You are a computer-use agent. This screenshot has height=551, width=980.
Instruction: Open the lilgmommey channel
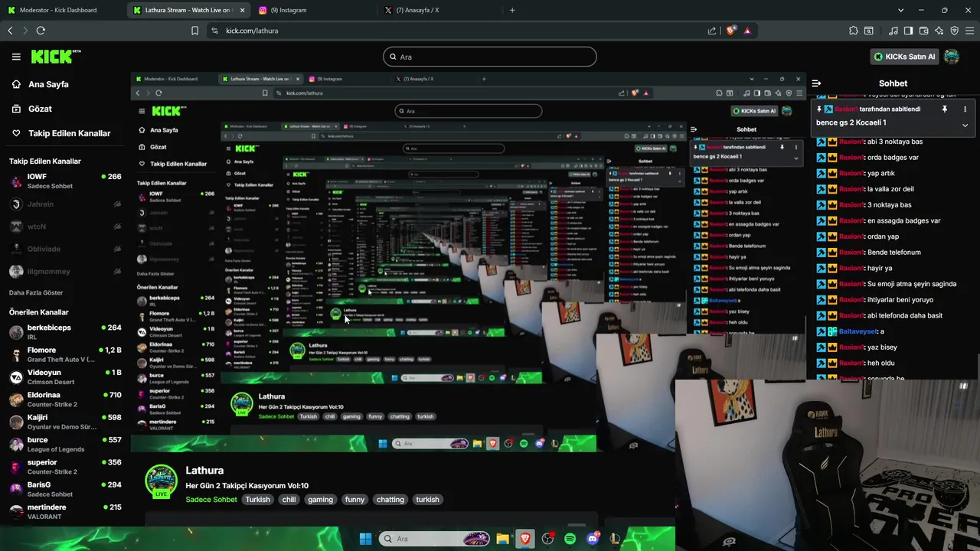[65, 272]
